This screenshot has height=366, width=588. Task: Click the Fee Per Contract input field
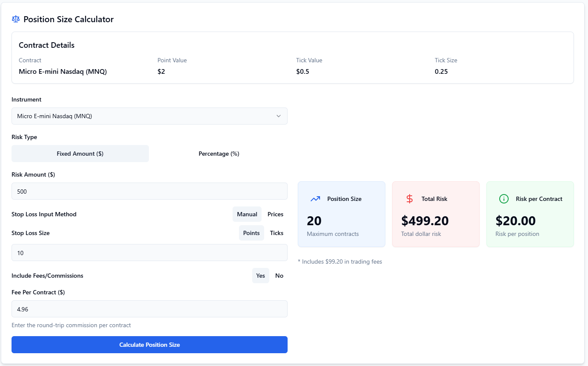click(149, 309)
